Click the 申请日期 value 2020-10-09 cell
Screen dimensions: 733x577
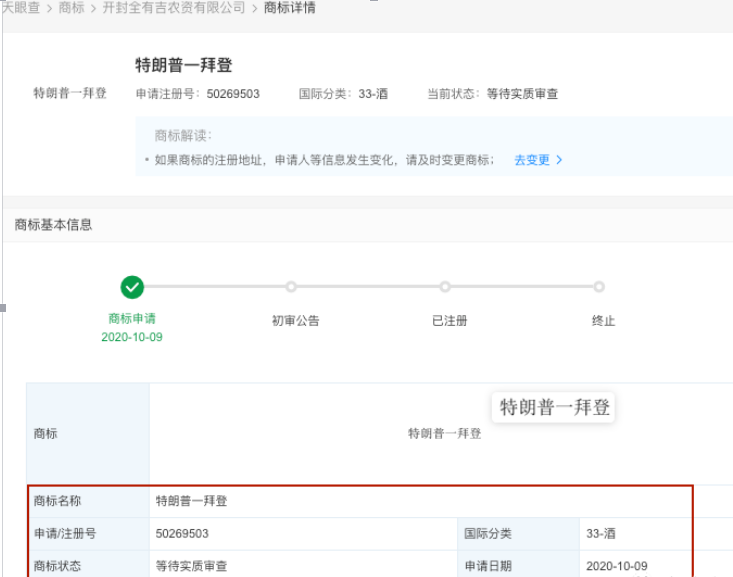pyautogui.click(x=617, y=566)
